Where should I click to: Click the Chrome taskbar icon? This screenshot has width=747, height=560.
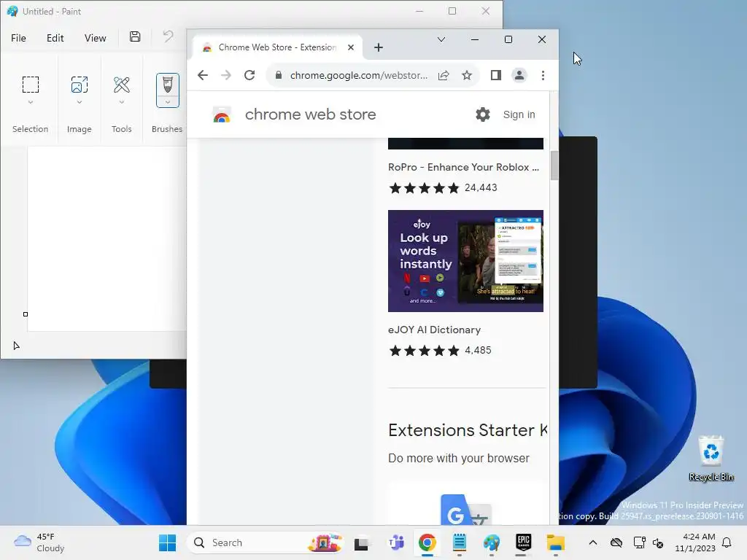pos(427,542)
